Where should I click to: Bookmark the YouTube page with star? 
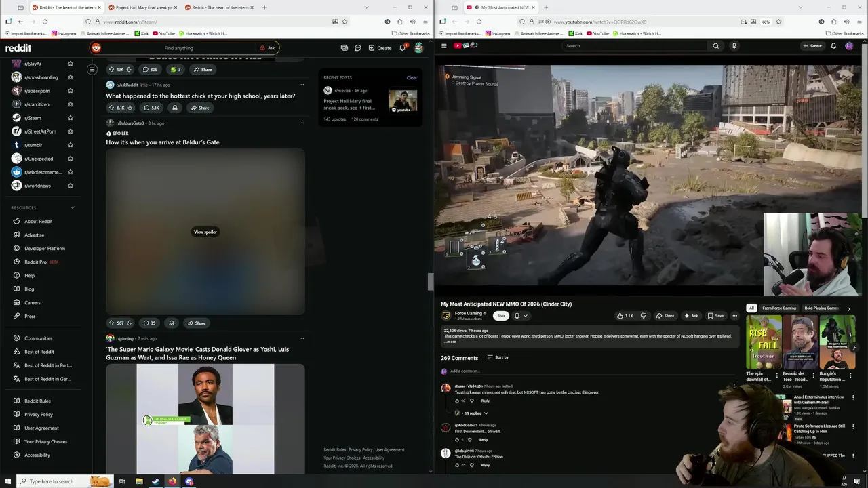[x=778, y=22]
